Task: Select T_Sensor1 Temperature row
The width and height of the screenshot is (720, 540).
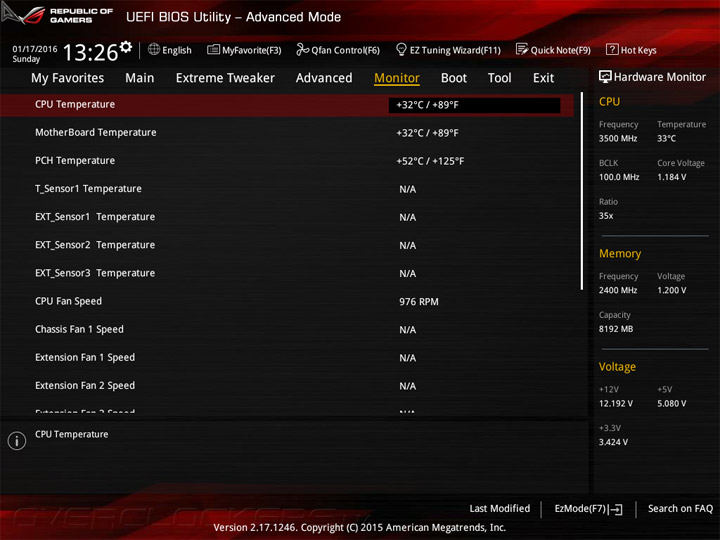Action: (x=287, y=189)
